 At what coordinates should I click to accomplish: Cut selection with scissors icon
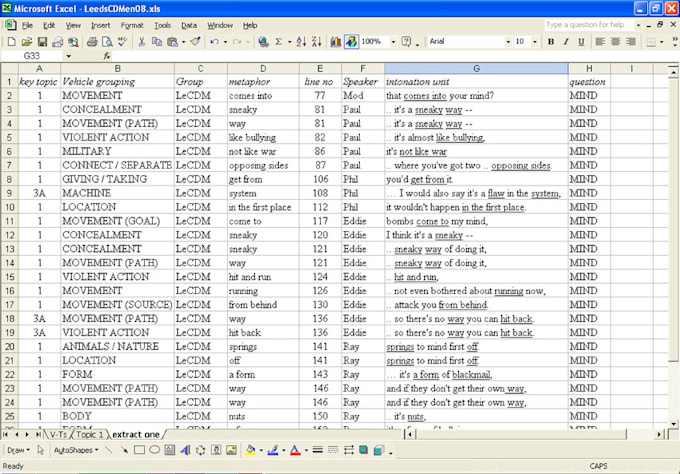click(x=141, y=42)
